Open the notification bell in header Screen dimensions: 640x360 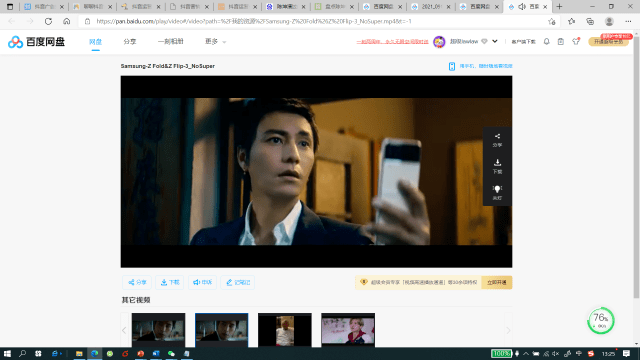(547, 42)
